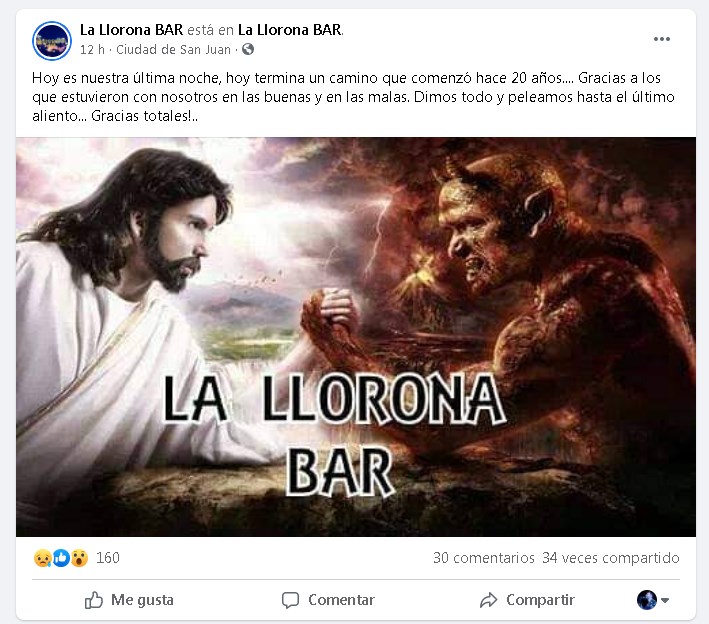Click the share arrow icon

click(488, 600)
